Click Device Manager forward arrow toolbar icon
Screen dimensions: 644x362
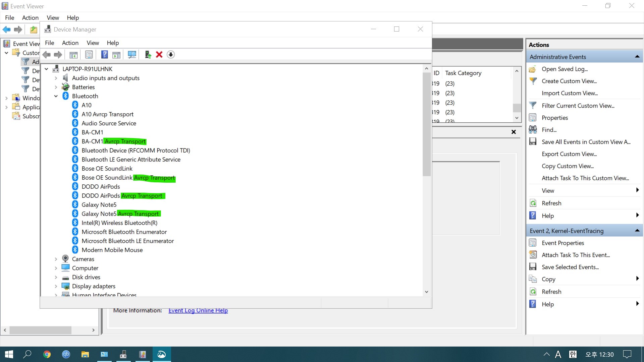[x=58, y=55]
